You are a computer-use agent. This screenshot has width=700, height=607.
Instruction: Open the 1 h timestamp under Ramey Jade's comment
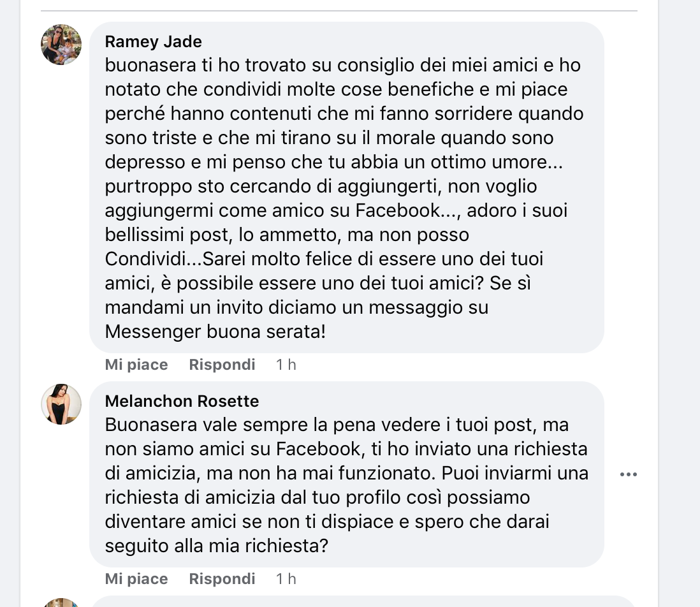point(286,365)
